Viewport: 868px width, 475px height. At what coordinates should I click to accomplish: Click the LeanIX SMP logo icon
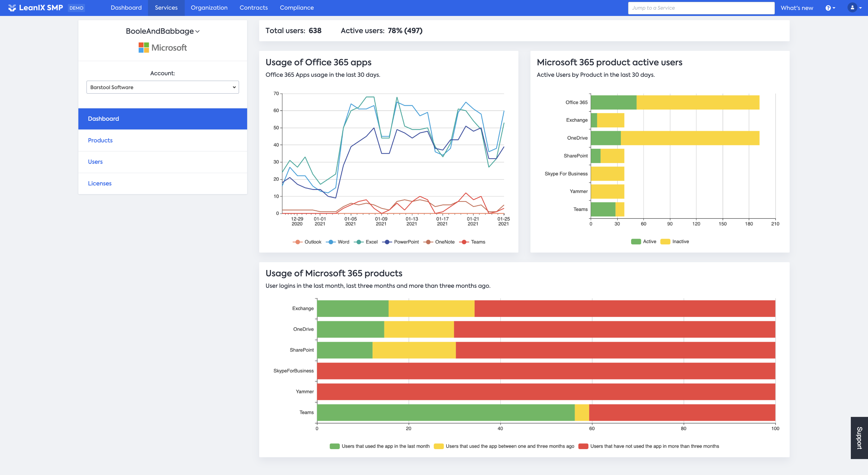tap(12, 8)
